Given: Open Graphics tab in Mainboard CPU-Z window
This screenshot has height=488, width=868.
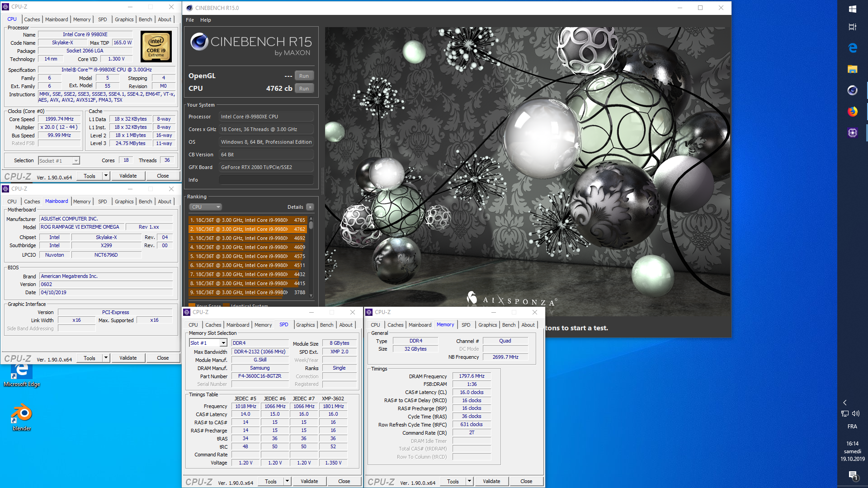Looking at the screenshot, I should pos(124,202).
